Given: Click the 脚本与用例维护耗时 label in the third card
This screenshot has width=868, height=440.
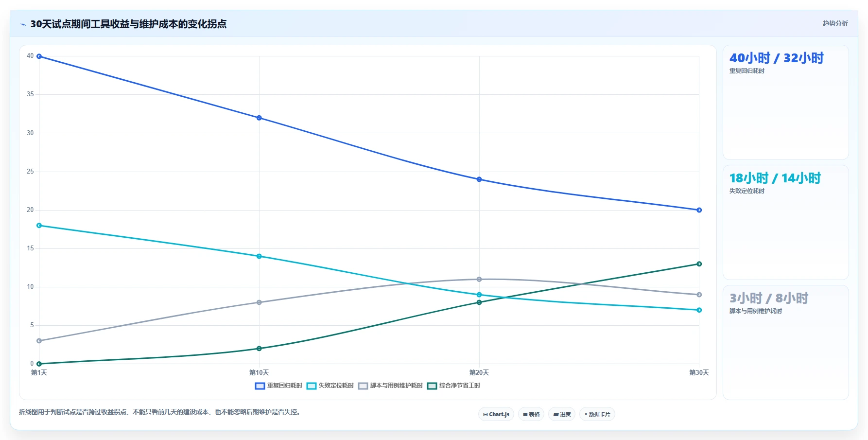Looking at the screenshot, I should coord(755,311).
